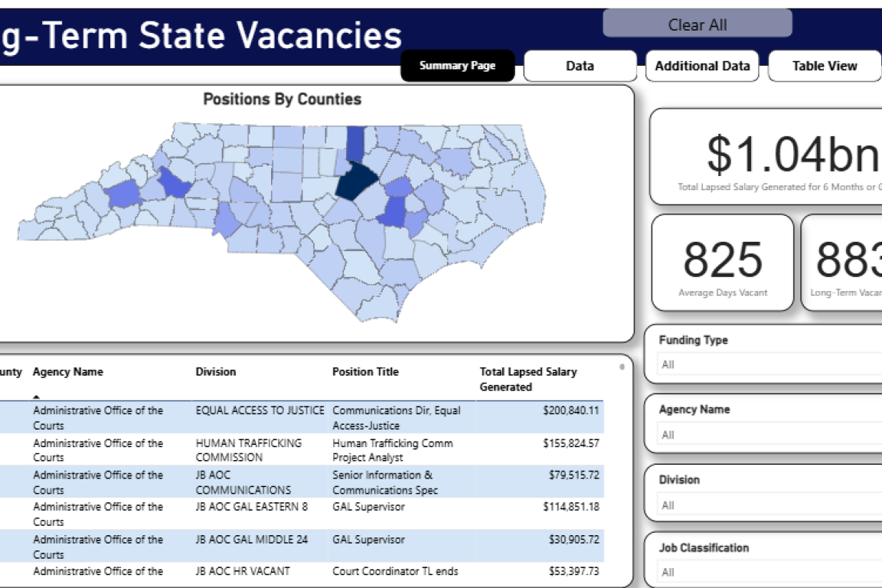Click the 825 Average Days Vacant card

pyautogui.click(x=723, y=263)
